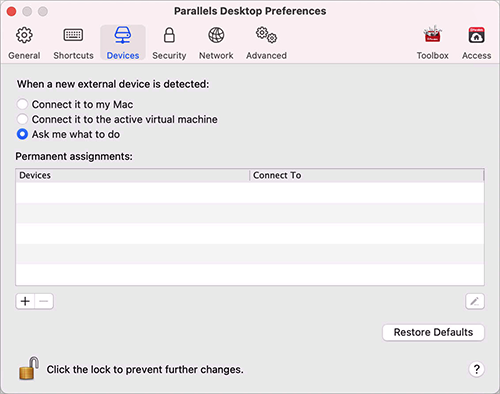
Task: Switch to the Network globe pane
Action: (216, 43)
